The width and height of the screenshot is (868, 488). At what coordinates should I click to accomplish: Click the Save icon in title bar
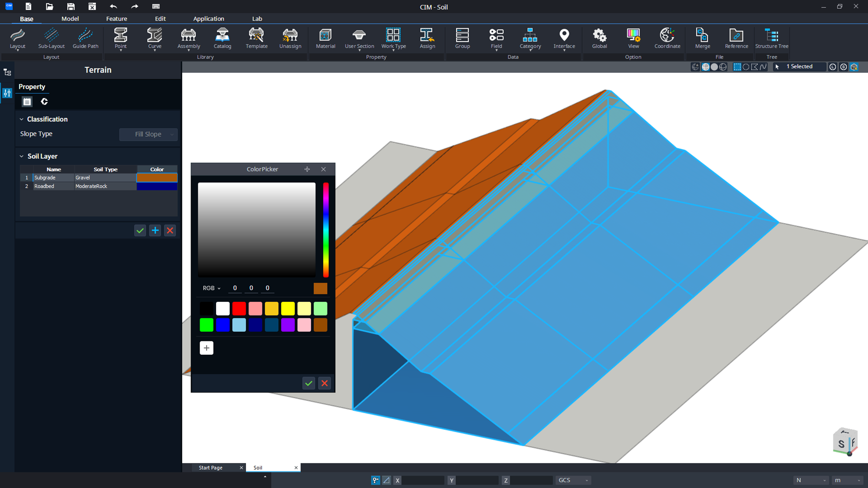point(71,7)
